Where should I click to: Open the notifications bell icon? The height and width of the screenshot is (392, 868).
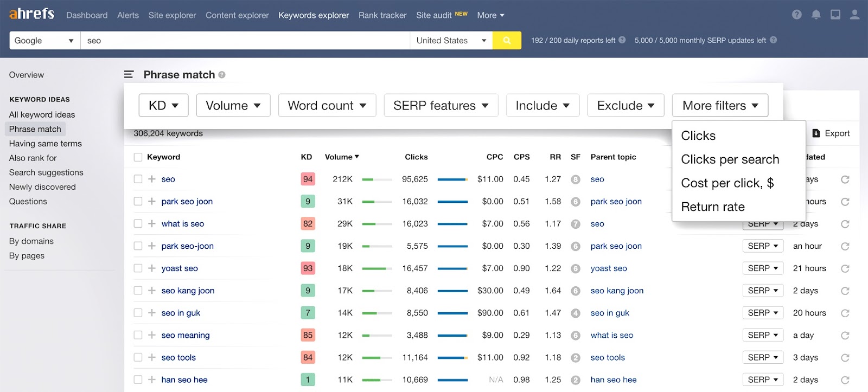click(816, 15)
